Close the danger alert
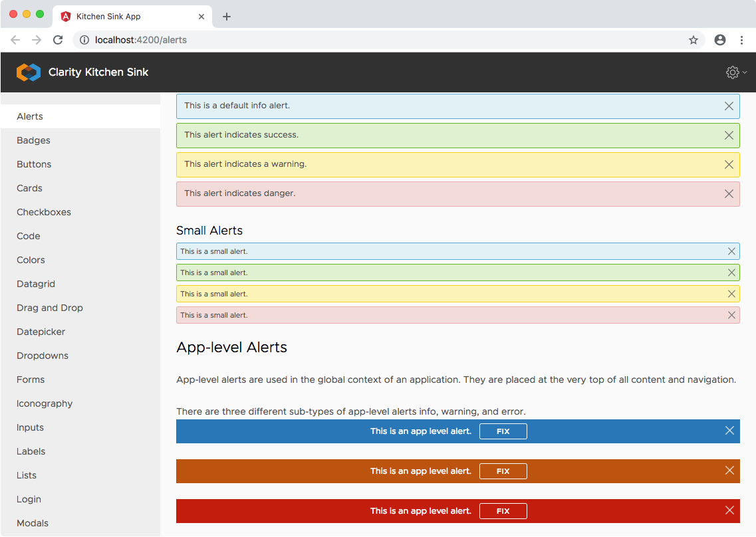This screenshot has height=537, width=756. tap(729, 194)
